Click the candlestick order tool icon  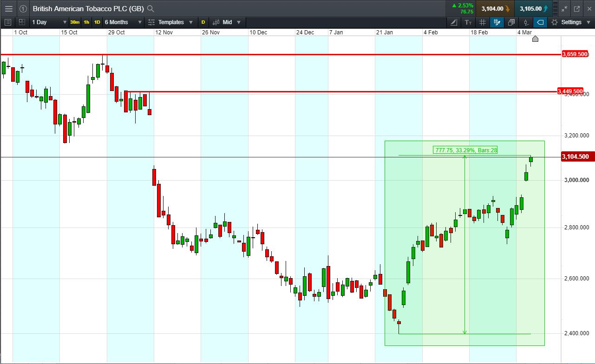pyautogui.click(x=526, y=22)
